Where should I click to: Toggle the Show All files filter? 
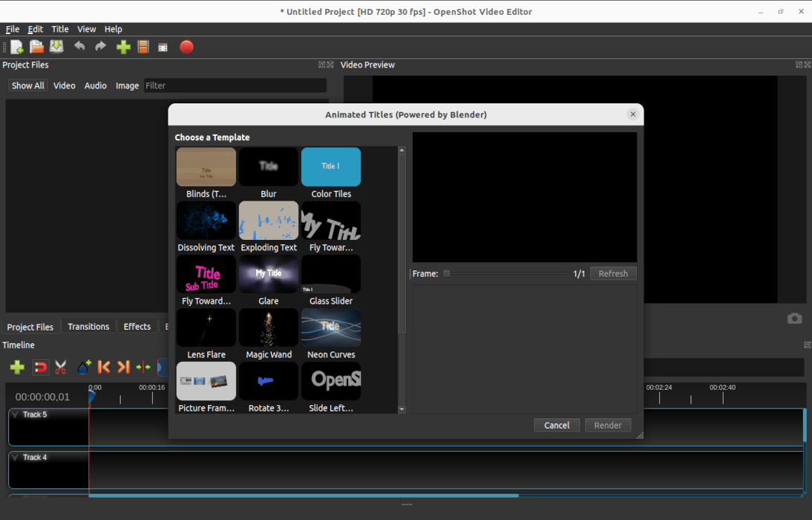pos(27,85)
